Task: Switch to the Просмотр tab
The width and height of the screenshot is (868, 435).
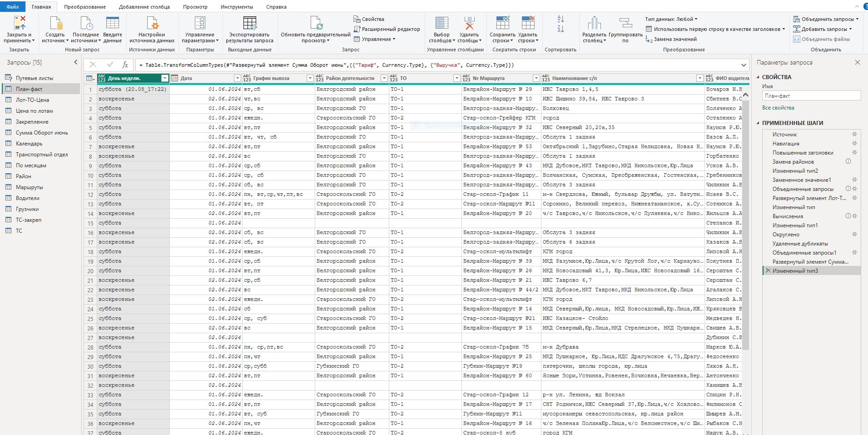Action: (x=195, y=7)
